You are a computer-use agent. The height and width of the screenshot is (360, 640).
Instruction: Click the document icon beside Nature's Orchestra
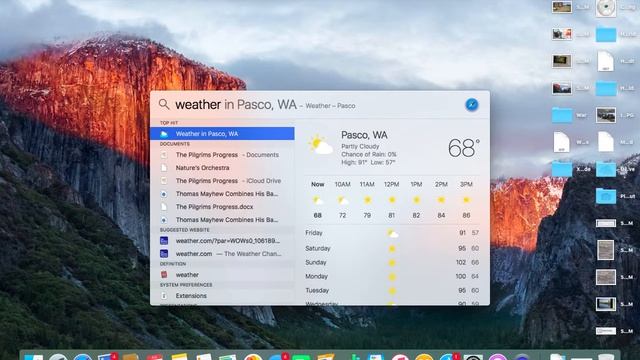tap(164, 168)
